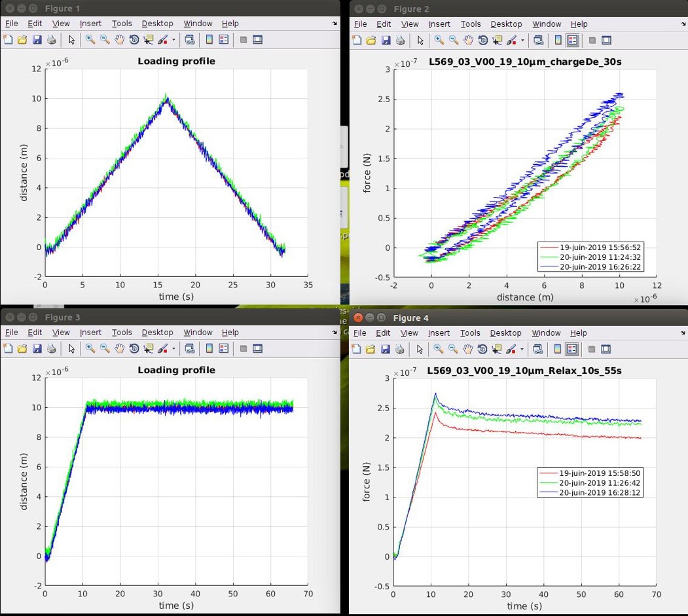Click the "Loading profile" title in Figure 3
The width and height of the screenshot is (688, 616).
176,370
